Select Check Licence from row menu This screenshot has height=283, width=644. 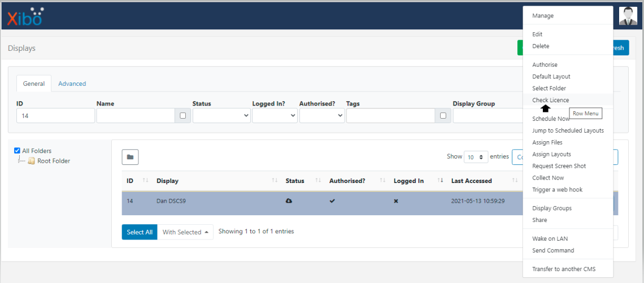(550, 100)
